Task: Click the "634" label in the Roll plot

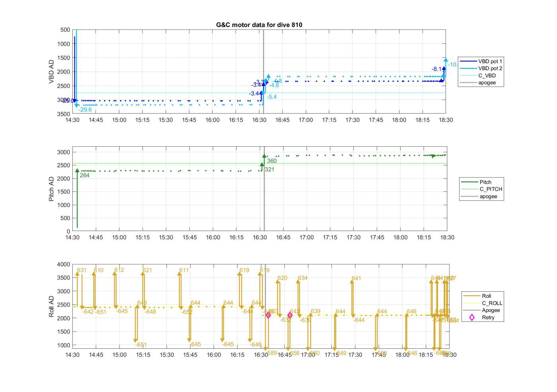Action: (x=303, y=278)
